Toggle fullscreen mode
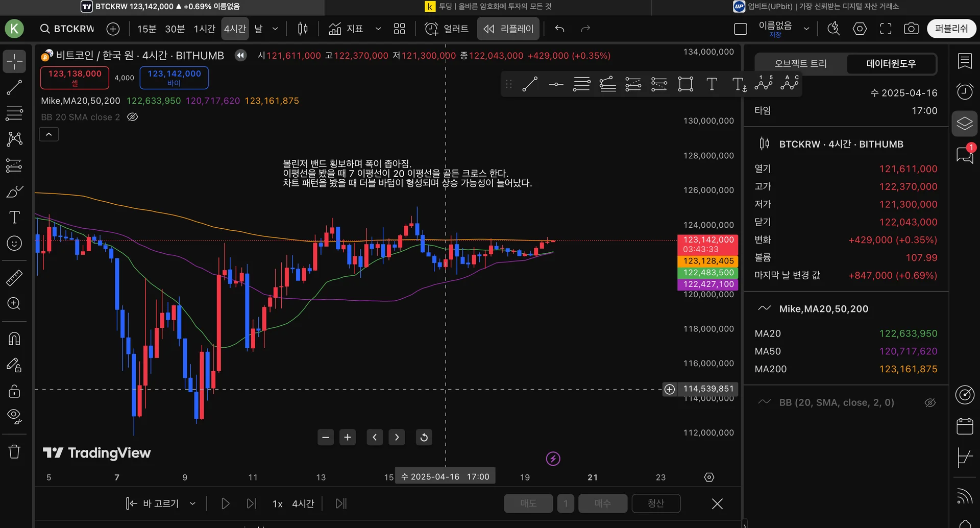Viewport: 980px width, 528px height. pos(886,29)
